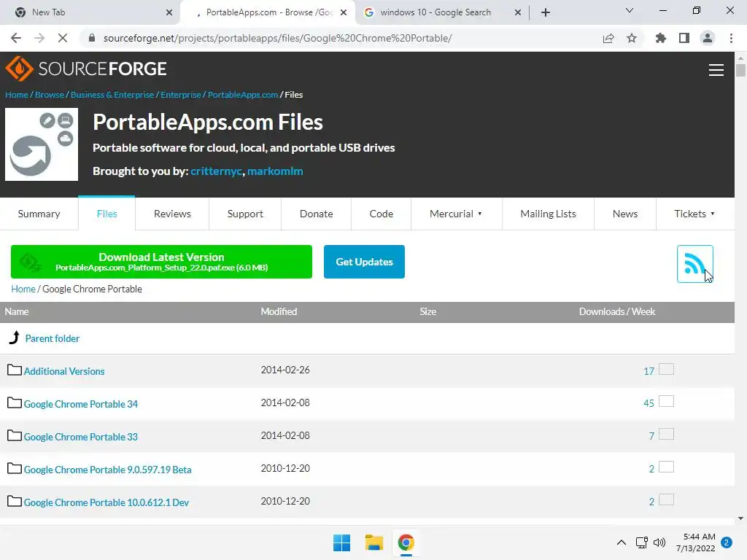Expand the Tickets dropdown tab
Image resolution: width=747 pixels, height=560 pixels.
[695, 214]
